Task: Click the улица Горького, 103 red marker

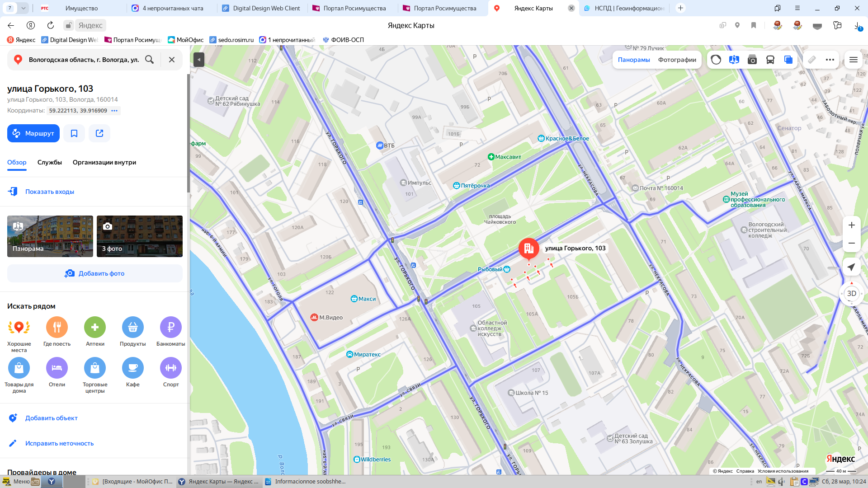Action: pos(528,248)
